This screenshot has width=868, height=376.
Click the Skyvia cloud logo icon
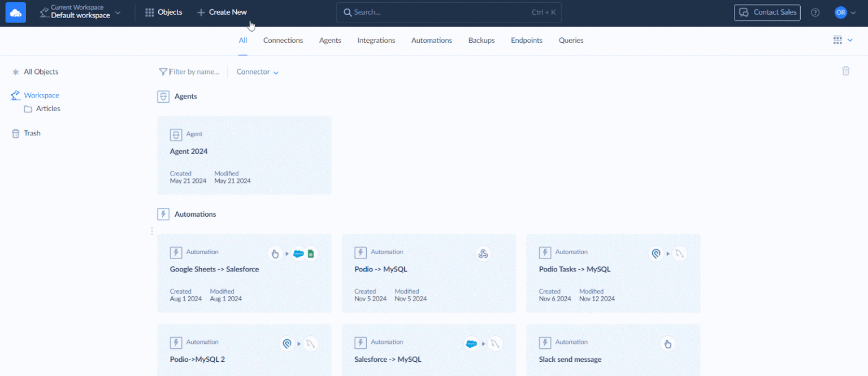click(x=16, y=12)
